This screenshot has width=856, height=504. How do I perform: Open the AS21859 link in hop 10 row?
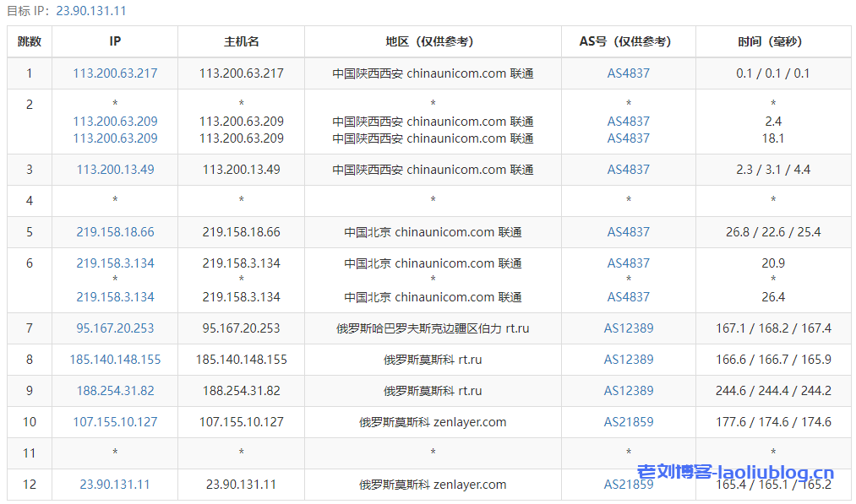pos(628,422)
